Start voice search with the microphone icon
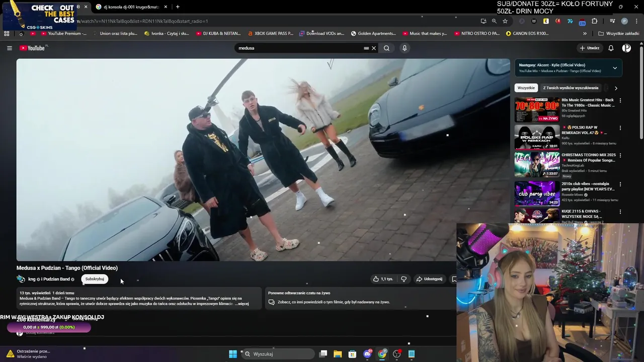Image resolution: width=644 pixels, height=362 pixels. click(405, 48)
